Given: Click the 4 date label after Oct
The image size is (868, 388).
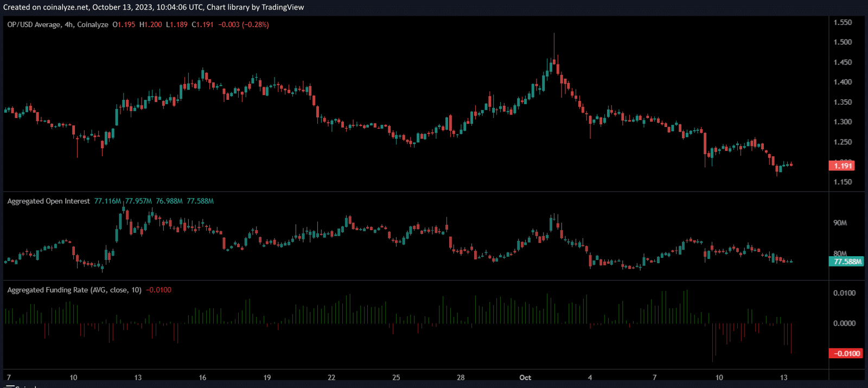Looking at the screenshot, I should [590, 378].
